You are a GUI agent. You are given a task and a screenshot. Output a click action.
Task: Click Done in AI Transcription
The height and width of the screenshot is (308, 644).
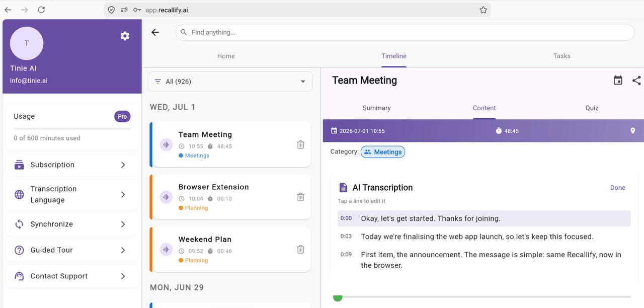(618, 188)
